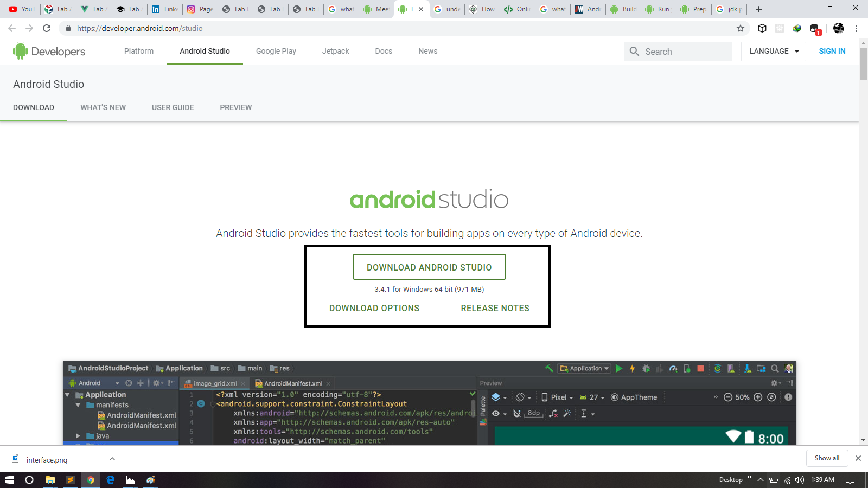
Task: Open the Photos app on taskbar
Action: pos(131,480)
